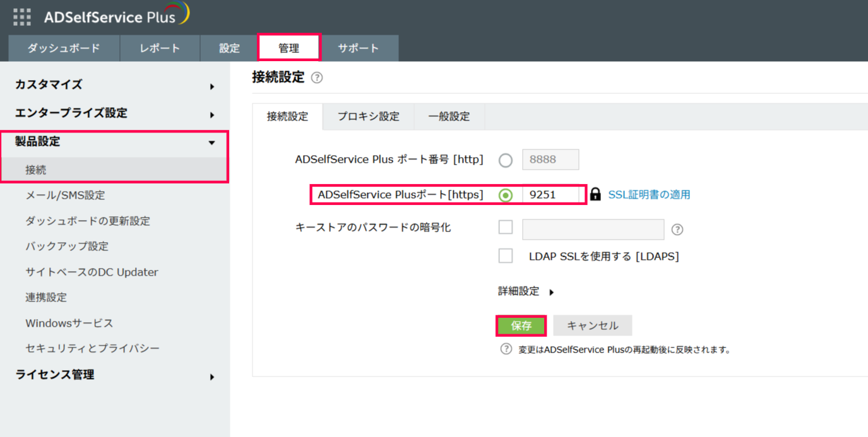Click the ADSelfService Plus logo
Image resolution: width=868 pixels, height=437 pixels.
coord(116,15)
